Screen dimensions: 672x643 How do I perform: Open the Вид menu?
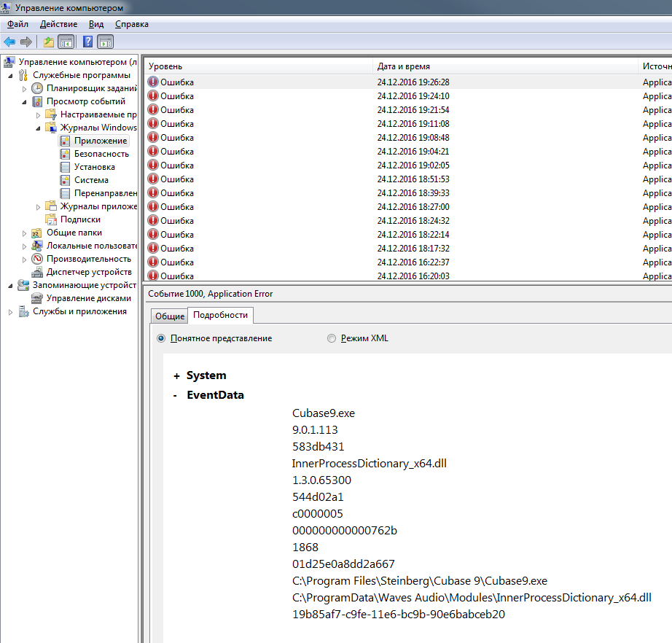tap(96, 24)
